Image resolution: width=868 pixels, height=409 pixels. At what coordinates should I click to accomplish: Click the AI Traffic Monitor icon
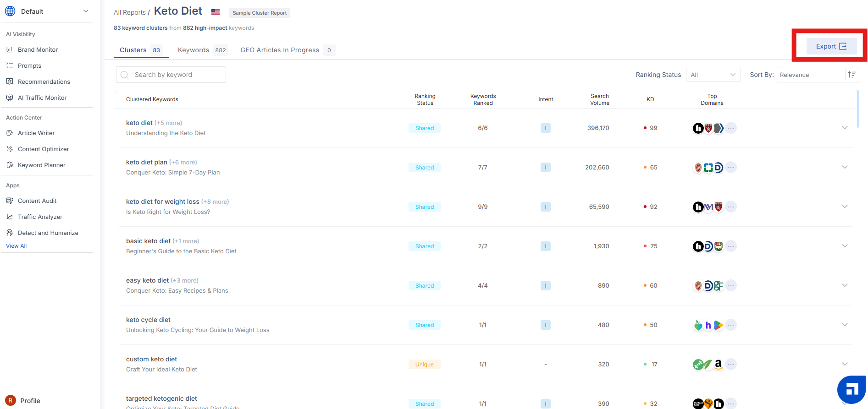click(x=10, y=98)
